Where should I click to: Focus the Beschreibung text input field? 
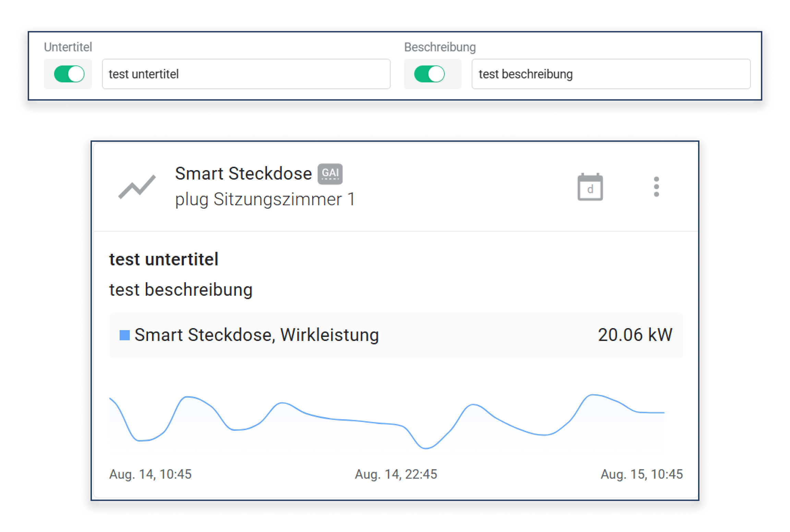(x=611, y=74)
